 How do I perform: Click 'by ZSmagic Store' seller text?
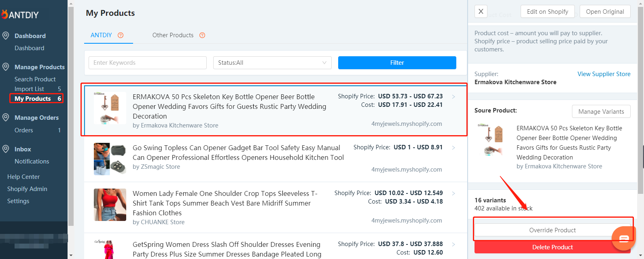pos(157,167)
